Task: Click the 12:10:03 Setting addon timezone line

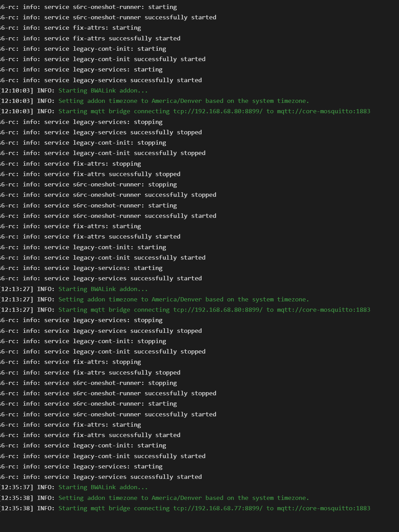Action: pyautogui.click(x=184, y=101)
